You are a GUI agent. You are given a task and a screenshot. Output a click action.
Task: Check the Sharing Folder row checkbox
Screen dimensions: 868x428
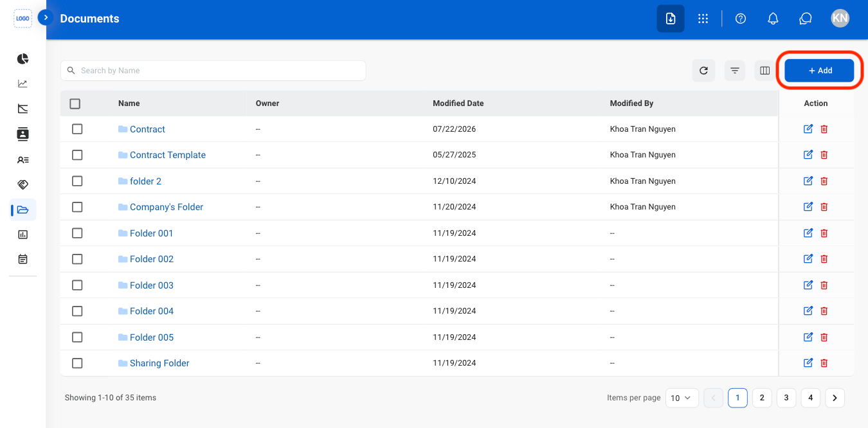click(x=77, y=363)
